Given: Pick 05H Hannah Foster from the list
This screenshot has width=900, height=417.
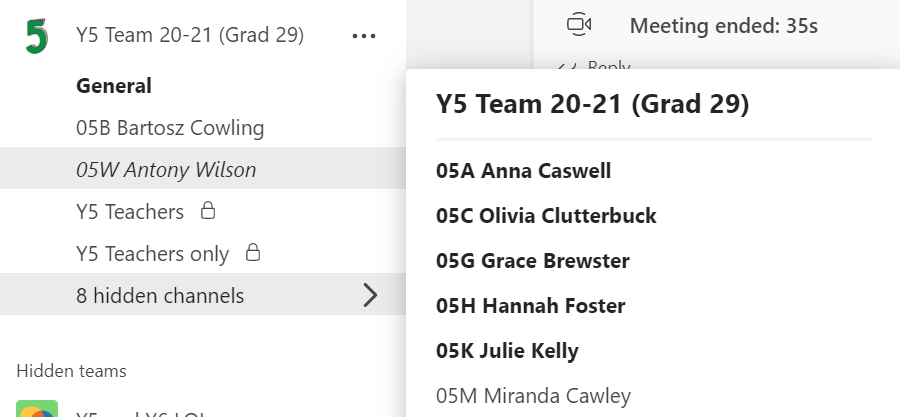Looking at the screenshot, I should 530,306.
